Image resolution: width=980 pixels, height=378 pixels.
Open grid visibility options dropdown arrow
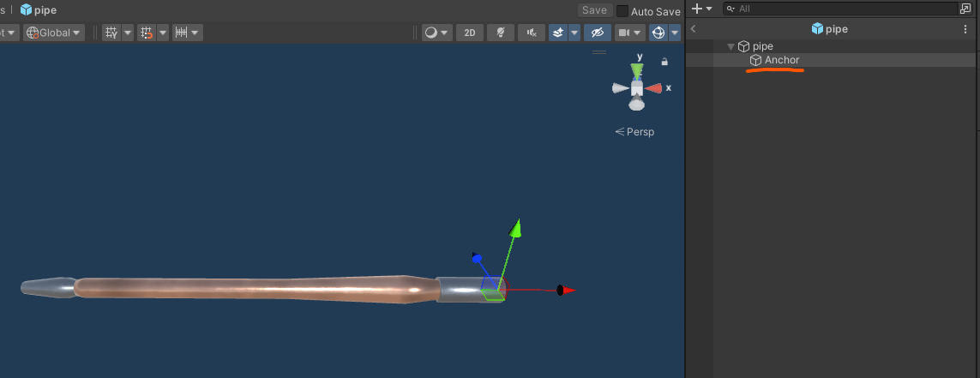128,33
